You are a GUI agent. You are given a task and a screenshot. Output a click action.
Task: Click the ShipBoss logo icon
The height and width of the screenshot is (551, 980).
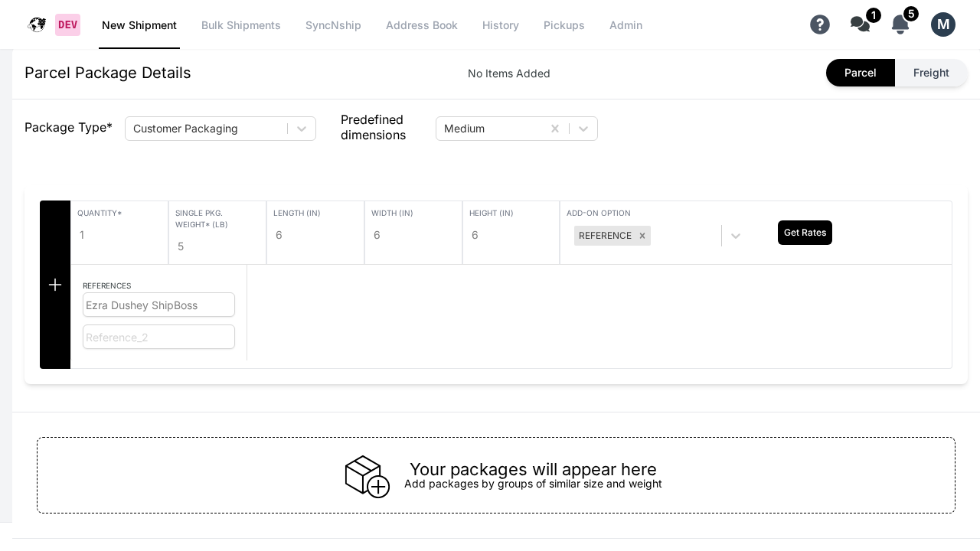pyautogui.click(x=37, y=24)
